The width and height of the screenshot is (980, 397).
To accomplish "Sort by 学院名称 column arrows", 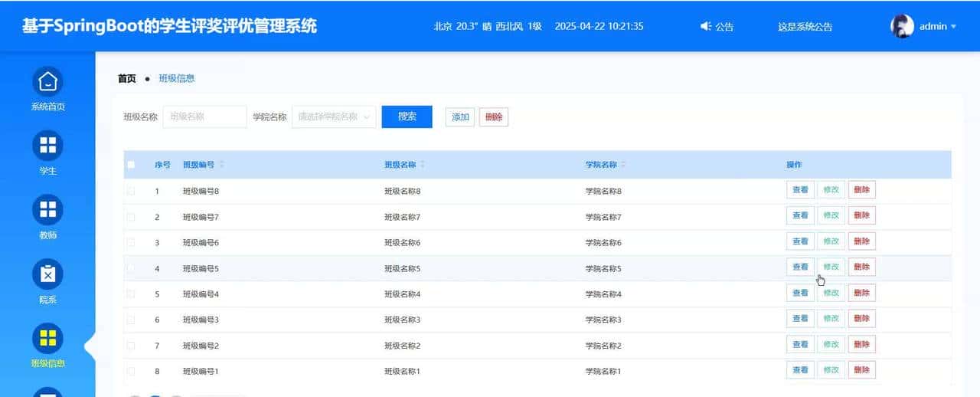I will (623, 165).
